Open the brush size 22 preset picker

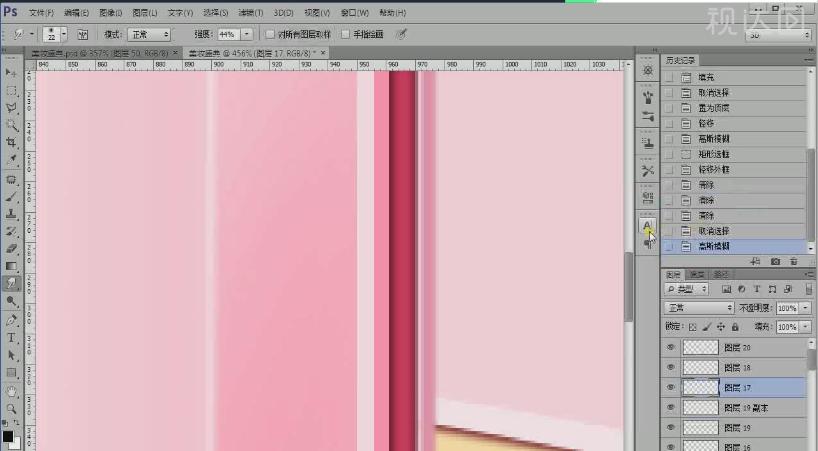pos(64,34)
